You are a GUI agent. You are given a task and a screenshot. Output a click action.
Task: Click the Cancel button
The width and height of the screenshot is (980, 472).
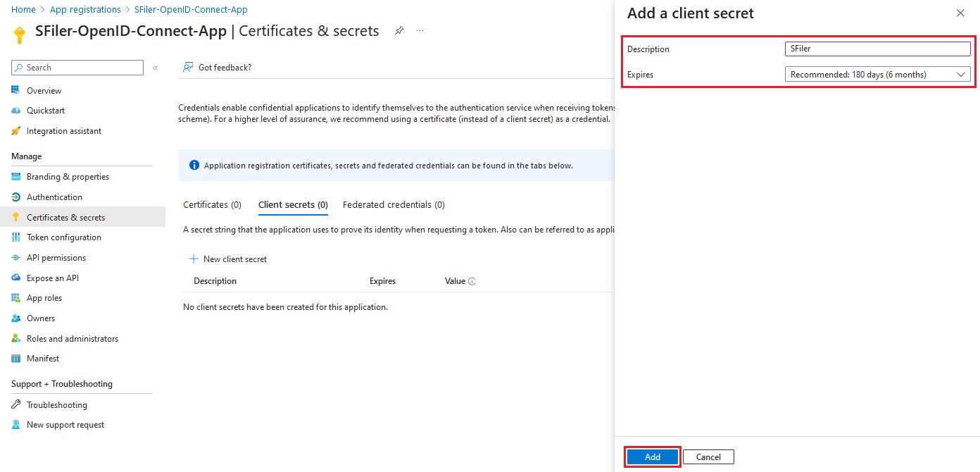click(x=708, y=457)
